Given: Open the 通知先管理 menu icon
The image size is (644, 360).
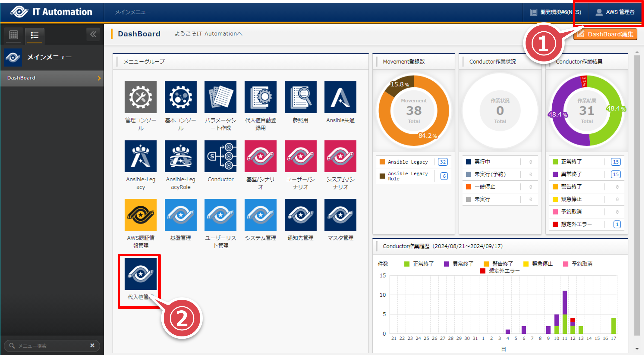Looking at the screenshot, I should 300,215.
